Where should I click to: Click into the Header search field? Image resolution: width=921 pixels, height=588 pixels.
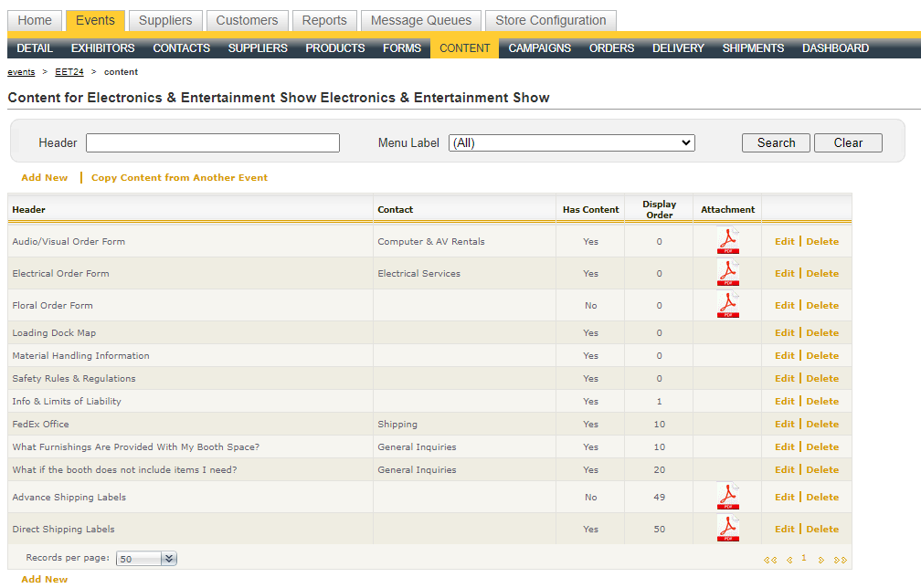tap(213, 143)
